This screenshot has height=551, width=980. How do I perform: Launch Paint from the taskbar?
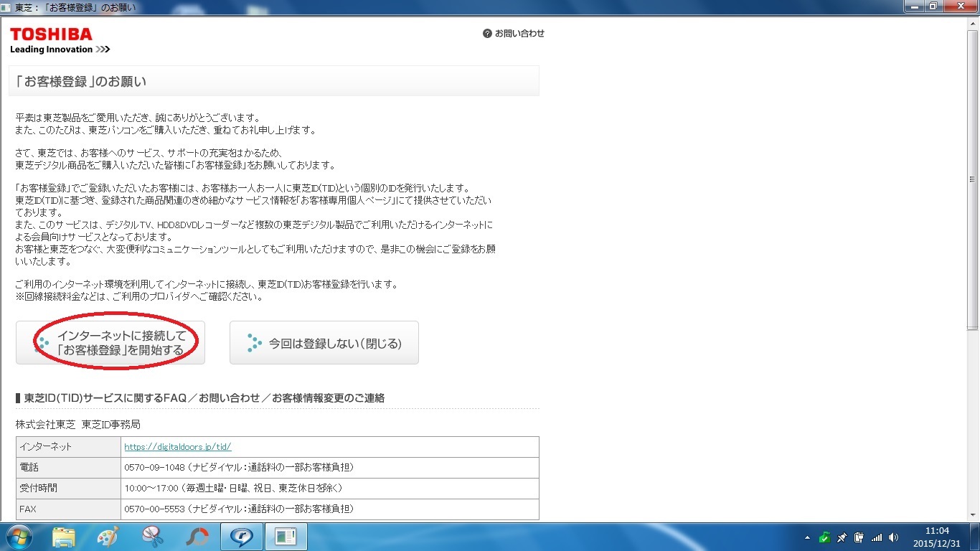[x=108, y=537]
